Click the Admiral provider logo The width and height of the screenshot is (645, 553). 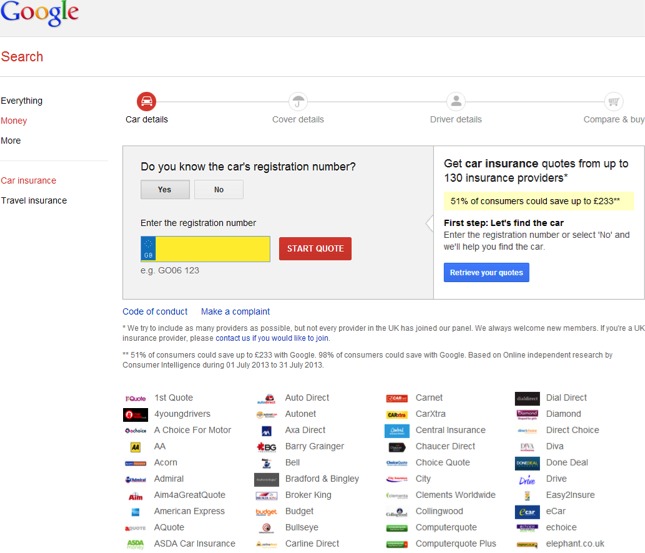click(x=135, y=479)
